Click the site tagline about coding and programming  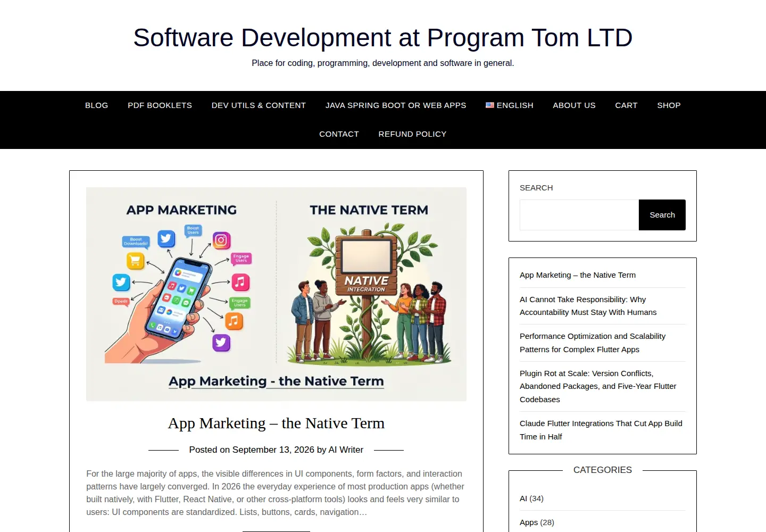tap(382, 63)
